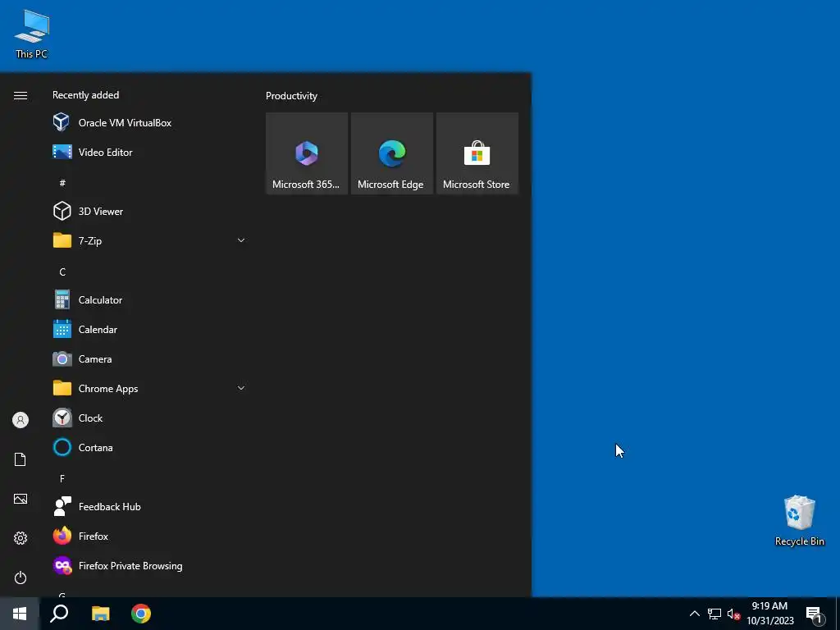Click the Power button in Start sidebar
This screenshot has height=630, width=840.
click(21, 577)
